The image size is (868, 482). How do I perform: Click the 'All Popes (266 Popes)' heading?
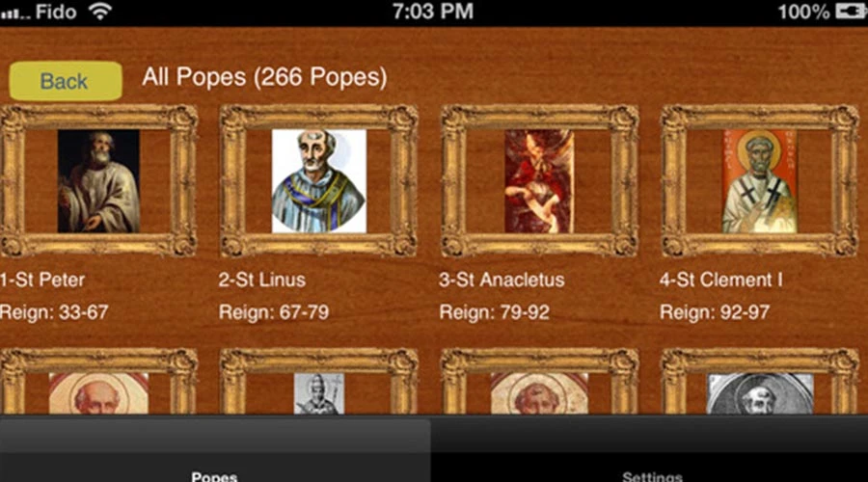pyautogui.click(x=264, y=77)
